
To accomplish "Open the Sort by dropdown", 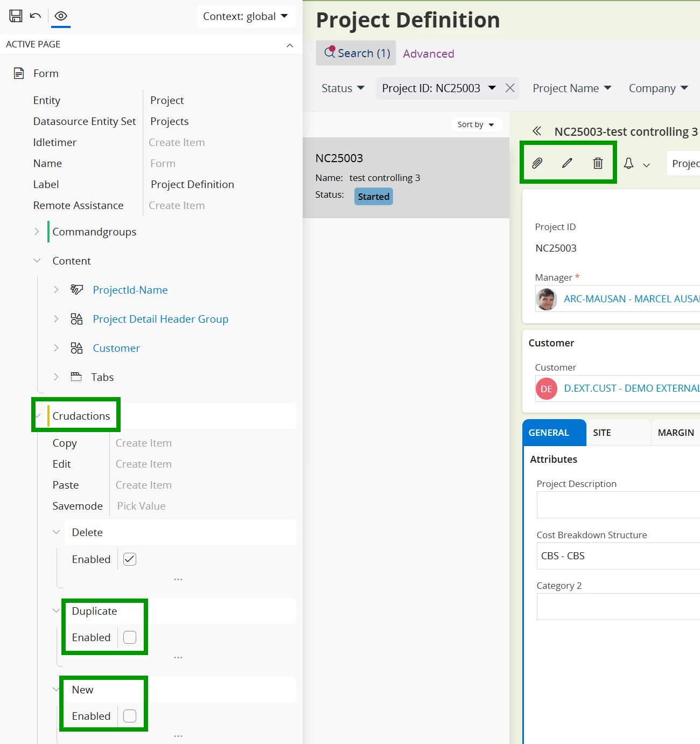I will pyautogui.click(x=476, y=124).
